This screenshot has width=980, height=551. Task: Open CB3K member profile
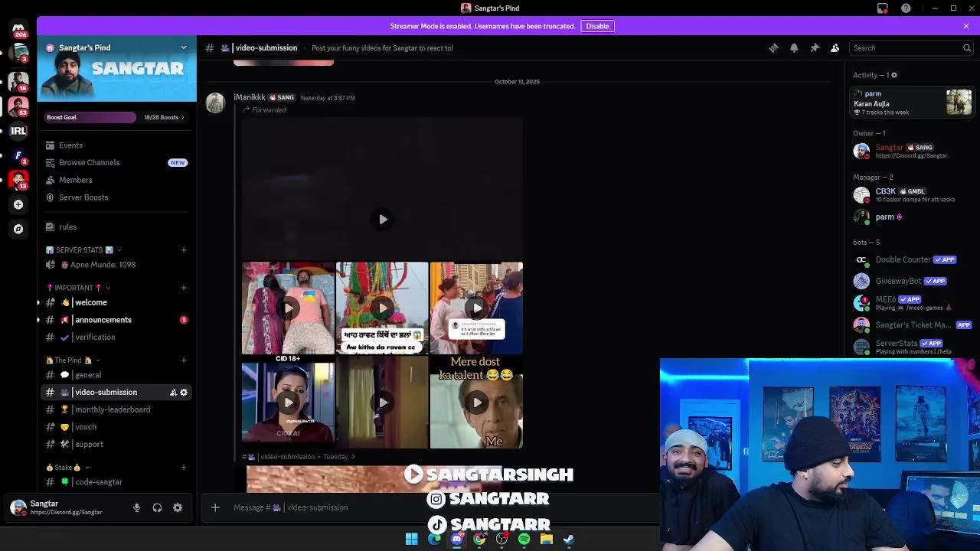(x=913, y=195)
